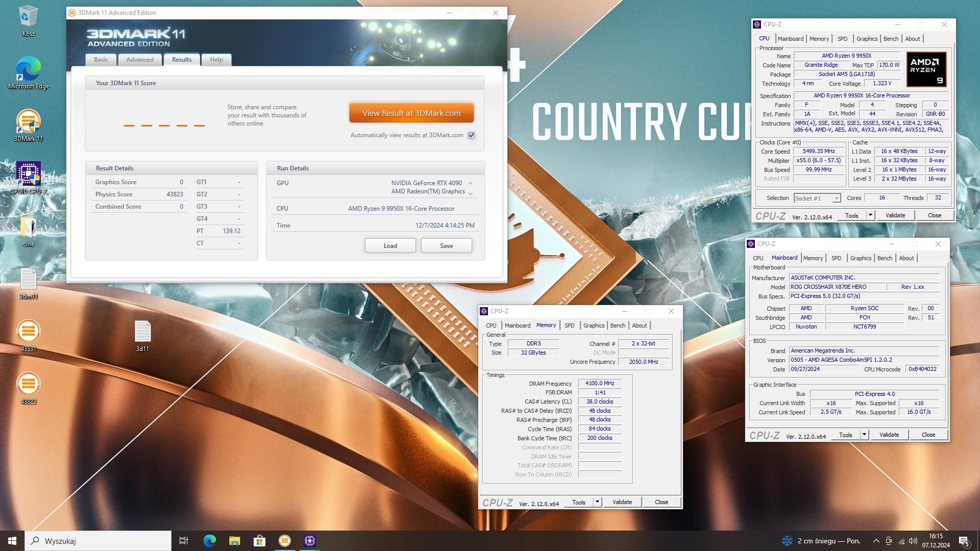980x551 pixels.
Task: Select the 43531 result file icon
Action: 28,336
